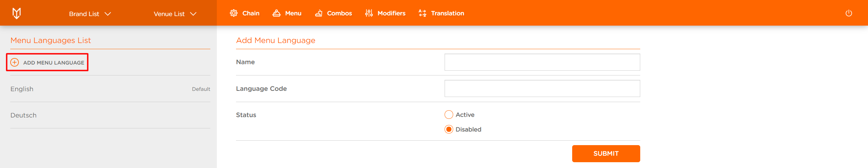This screenshot has width=868, height=168.
Task: Click the Modifiers sliders icon
Action: 369,13
